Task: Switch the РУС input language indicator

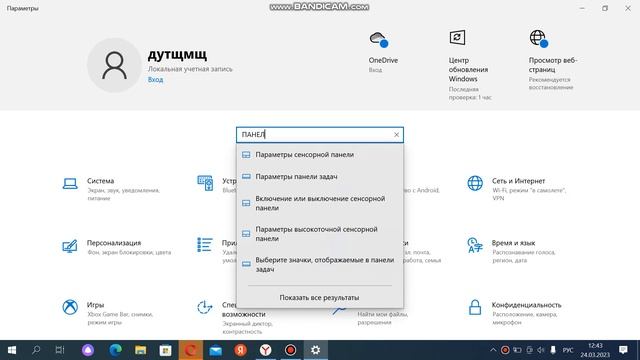Action: tap(568, 350)
